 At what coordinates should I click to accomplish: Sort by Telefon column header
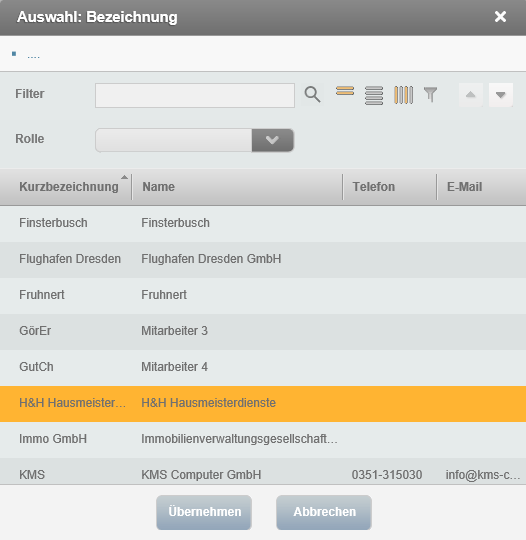click(373, 187)
